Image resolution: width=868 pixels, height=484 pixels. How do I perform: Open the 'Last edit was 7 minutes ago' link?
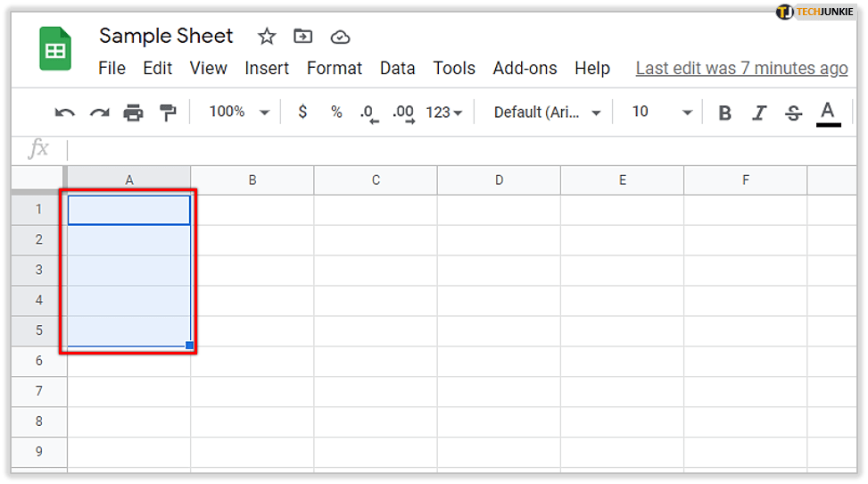(741, 68)
